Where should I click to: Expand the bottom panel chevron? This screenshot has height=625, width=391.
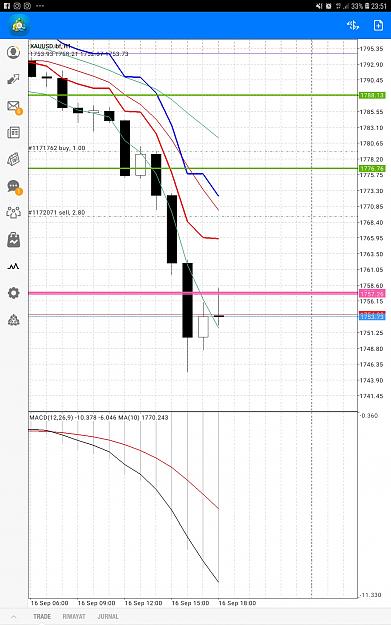click(14, 617)
